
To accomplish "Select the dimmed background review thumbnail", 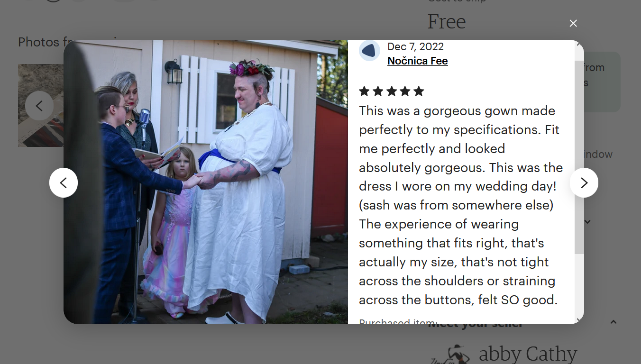I will (41, 105).
